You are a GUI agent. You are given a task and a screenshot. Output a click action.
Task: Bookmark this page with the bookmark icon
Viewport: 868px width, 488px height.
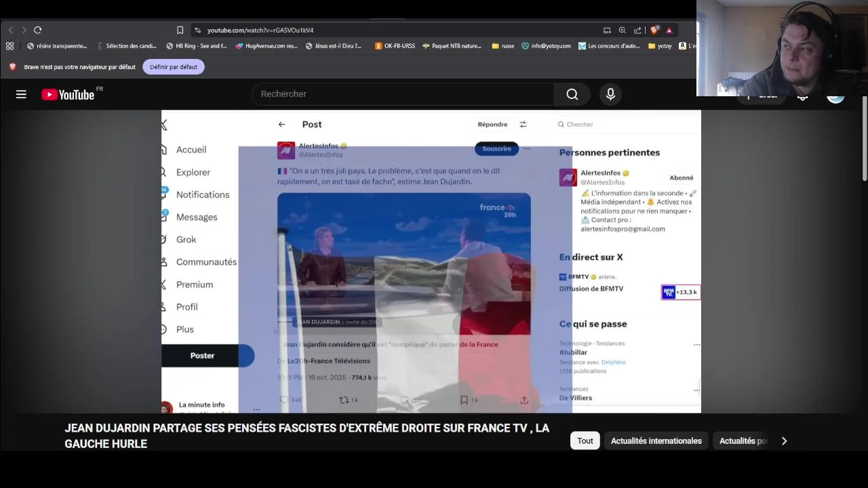click(180, 30)
